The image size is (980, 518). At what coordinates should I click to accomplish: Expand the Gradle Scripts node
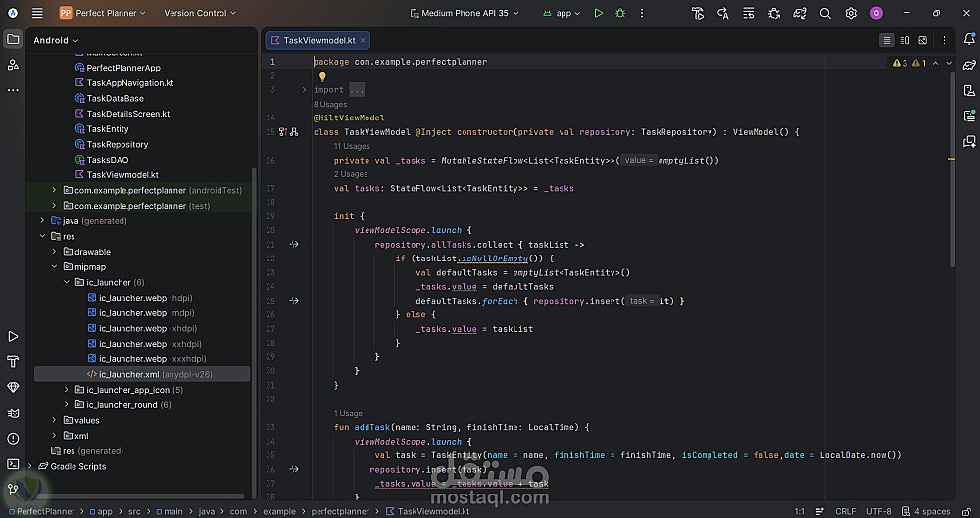click(30, 466)
